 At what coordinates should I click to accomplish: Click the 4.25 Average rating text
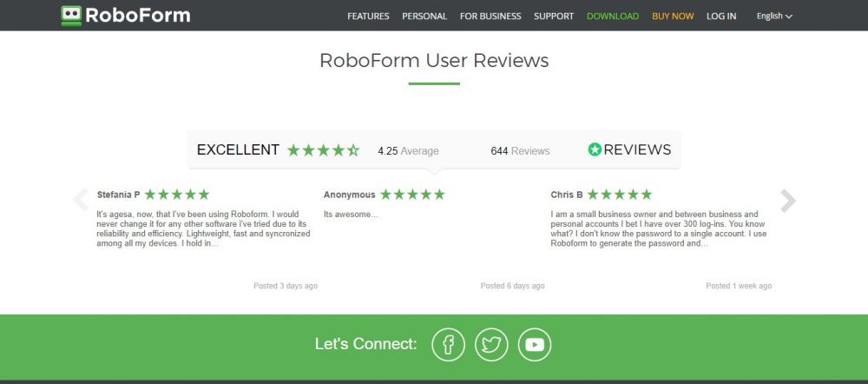(x=408, y=150)
